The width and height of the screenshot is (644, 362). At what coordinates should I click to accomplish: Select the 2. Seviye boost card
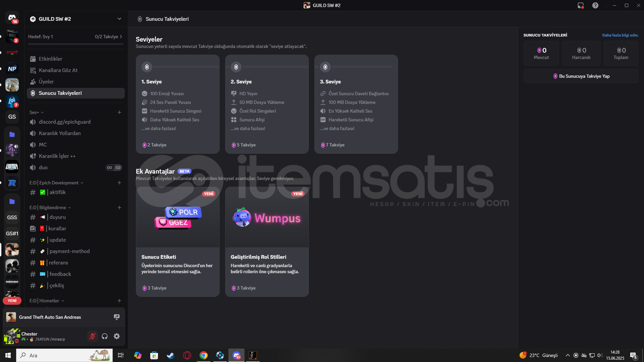(x=267, y=104)
